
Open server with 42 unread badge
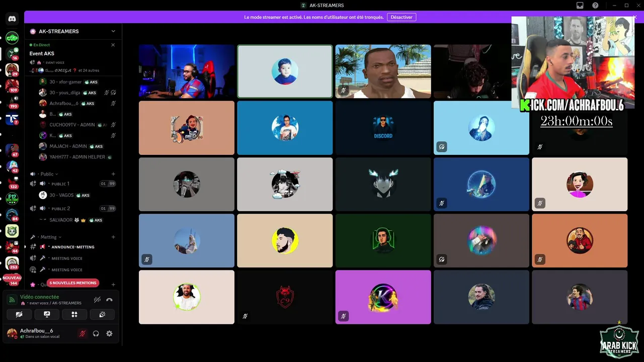12,166
